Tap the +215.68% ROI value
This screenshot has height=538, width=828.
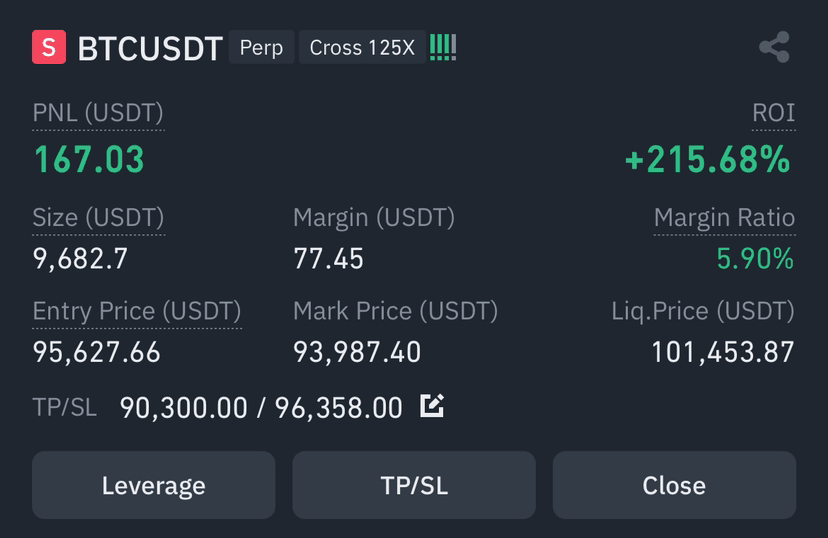pyautogui.click(x=708, y=159)
